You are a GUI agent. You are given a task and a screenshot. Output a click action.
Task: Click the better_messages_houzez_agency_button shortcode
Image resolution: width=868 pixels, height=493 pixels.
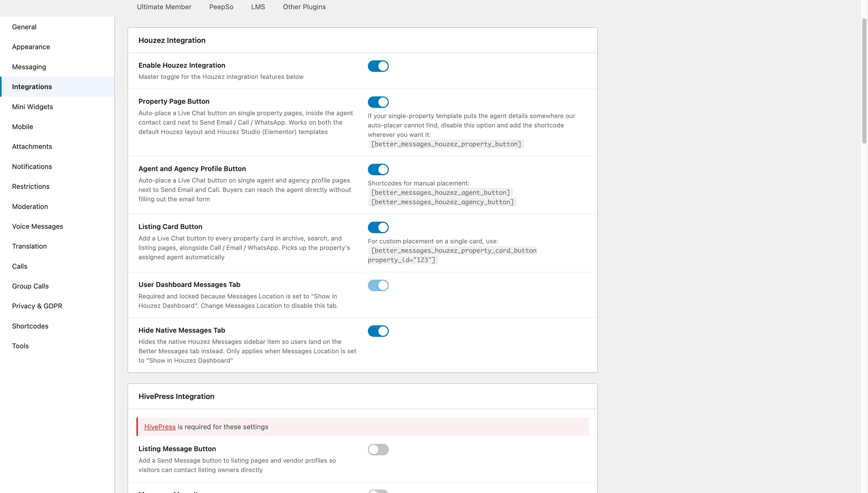(x=442, y=202)
